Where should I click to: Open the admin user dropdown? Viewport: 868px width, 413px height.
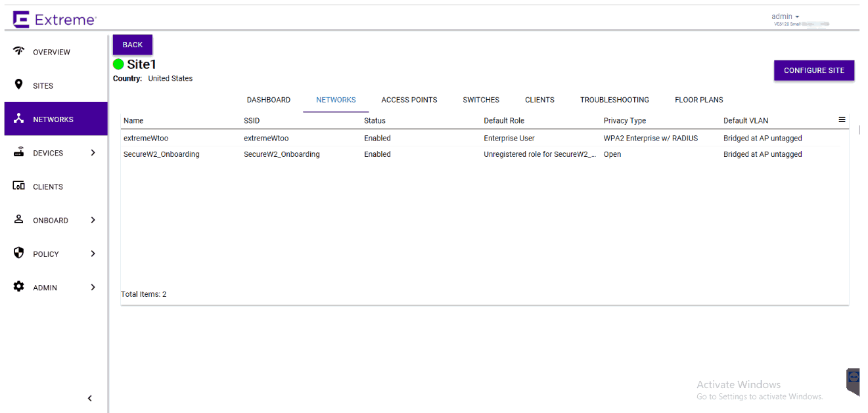pyautogui.click(x=785, y=16)
